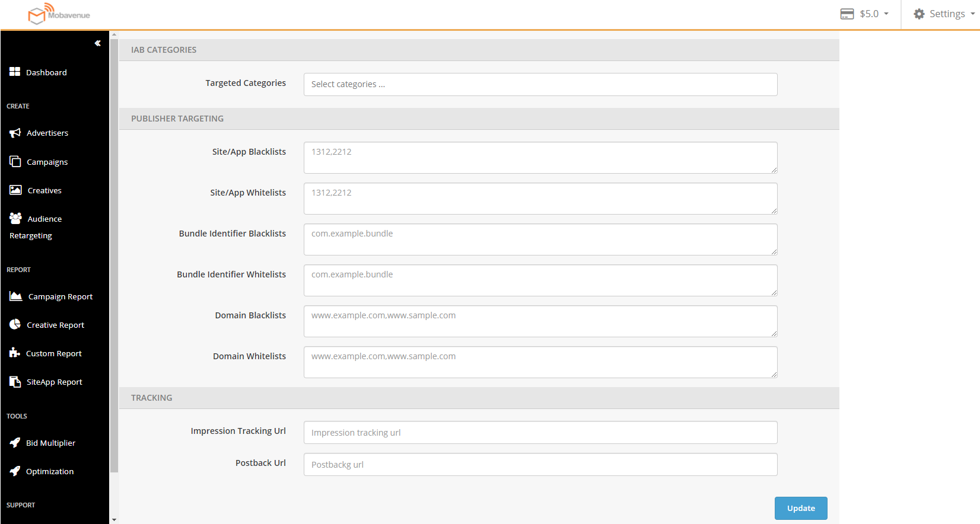Expand the Settings dropdown caret
This screenshot has height=524, width=980.
(x=973, y=14)
